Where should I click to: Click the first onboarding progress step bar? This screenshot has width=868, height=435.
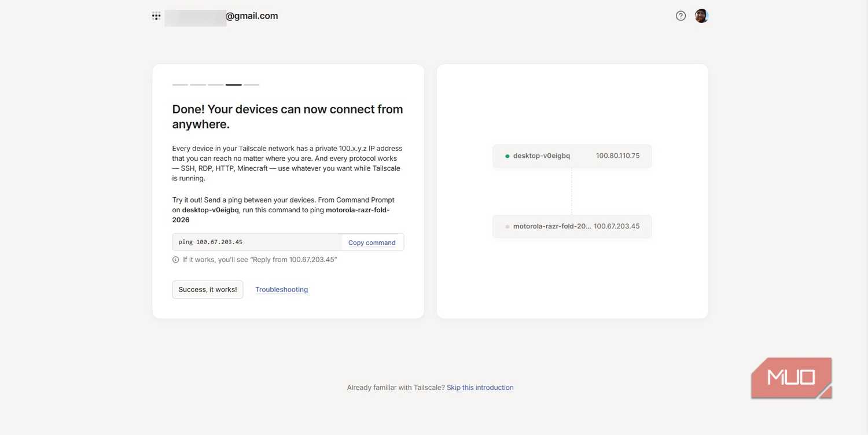coord(180,84)
